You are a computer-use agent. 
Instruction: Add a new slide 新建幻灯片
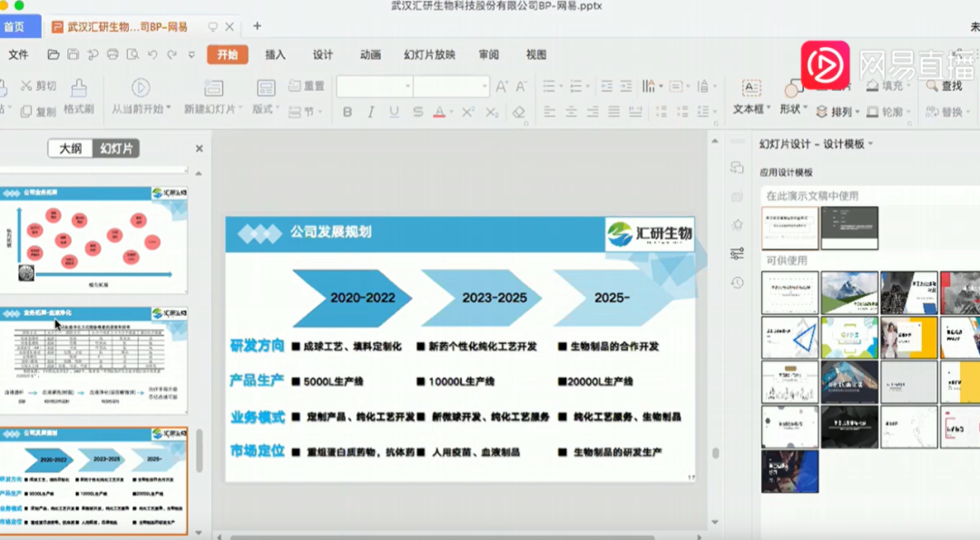[212, 97]
